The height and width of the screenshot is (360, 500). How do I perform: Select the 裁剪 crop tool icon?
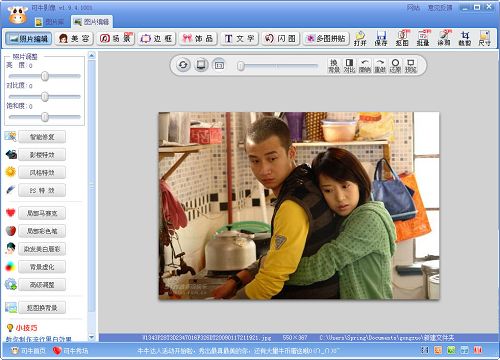tap(465, 38)
